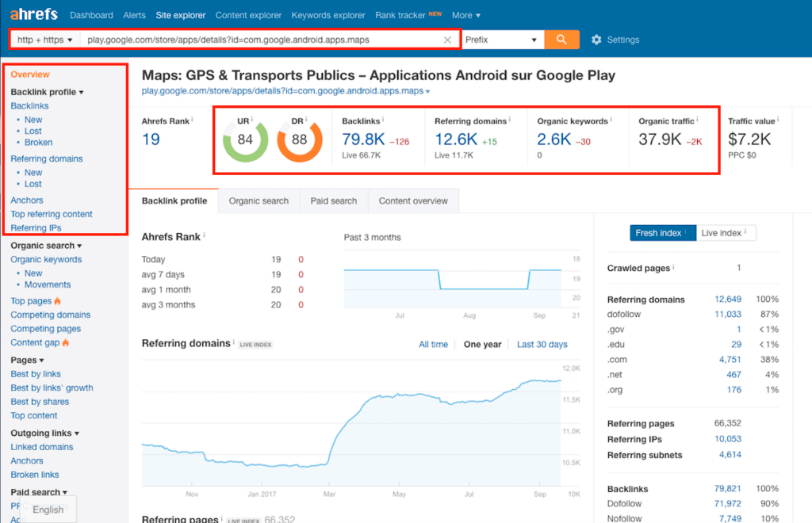Select the All time range option
This screenshot has width=812, height=523.
point(433,345)
